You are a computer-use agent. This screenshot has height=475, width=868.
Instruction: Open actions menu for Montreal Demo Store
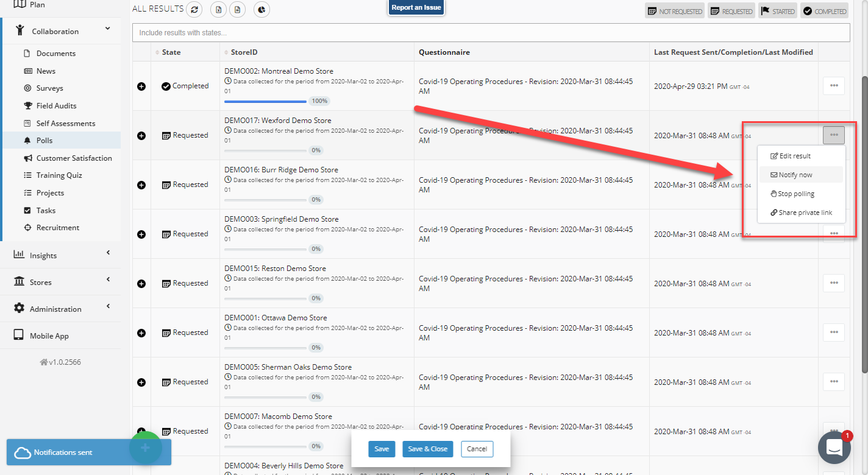(x=834, y=86)
